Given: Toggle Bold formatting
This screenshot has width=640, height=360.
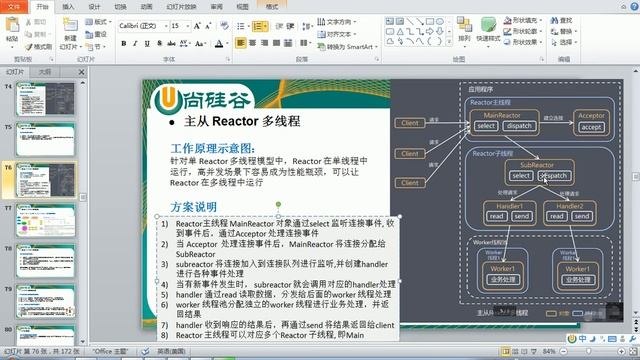Looking at the screenshot, I should [x=123, y=43].
